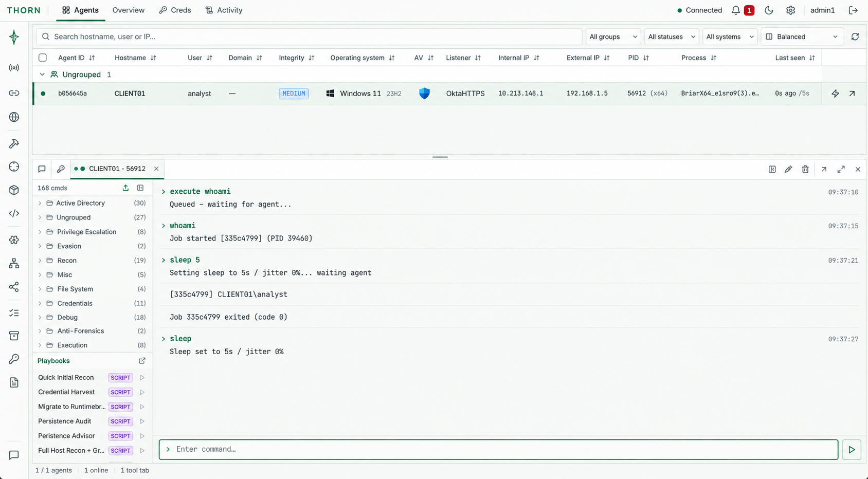Open the All systems dropdown
This screenshot has width=868, height=479.
coord(730,36)
